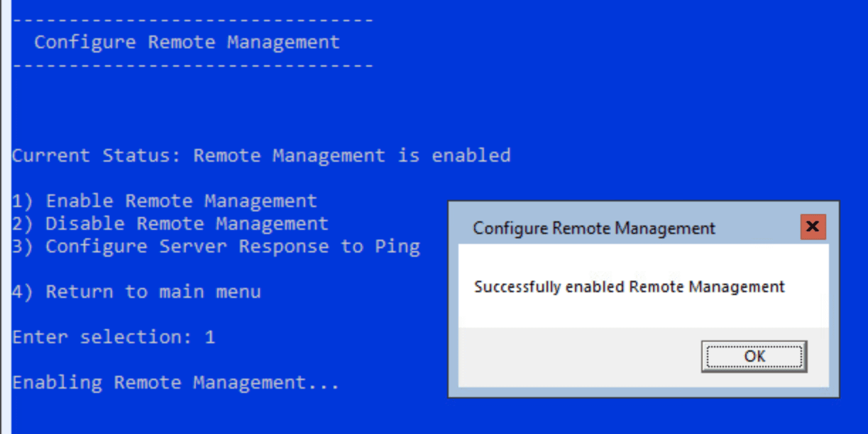Click the word 'enabled' in the status line

[471, 155]
